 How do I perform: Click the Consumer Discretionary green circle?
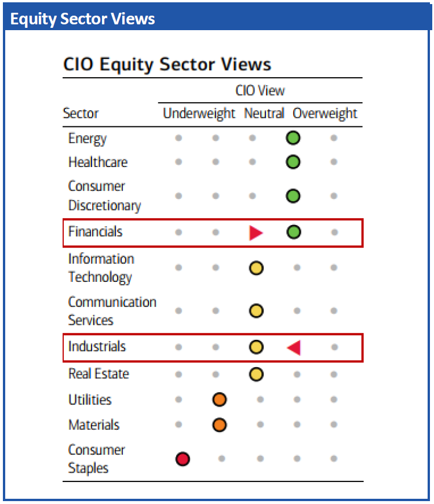tap(293, 196)
